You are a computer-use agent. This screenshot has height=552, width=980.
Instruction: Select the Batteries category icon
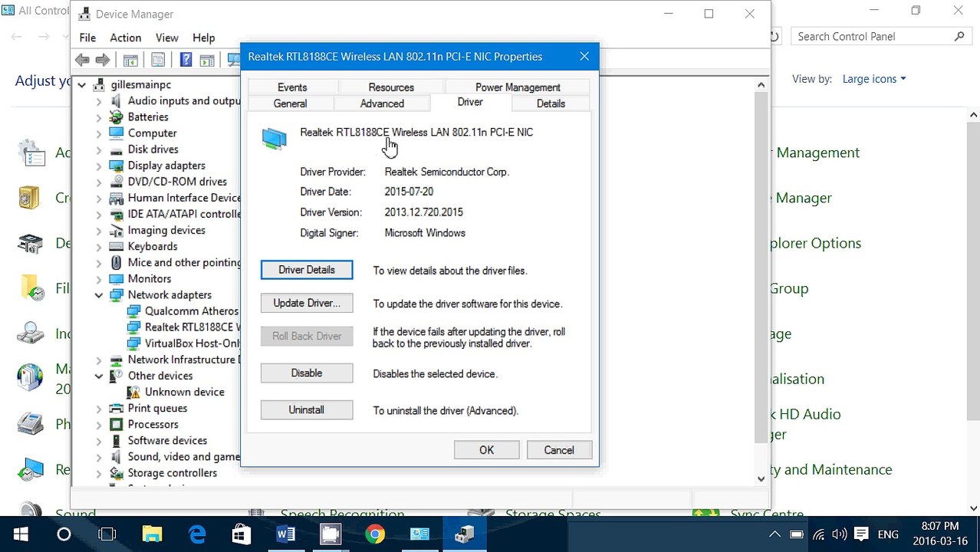click(116, 117)
